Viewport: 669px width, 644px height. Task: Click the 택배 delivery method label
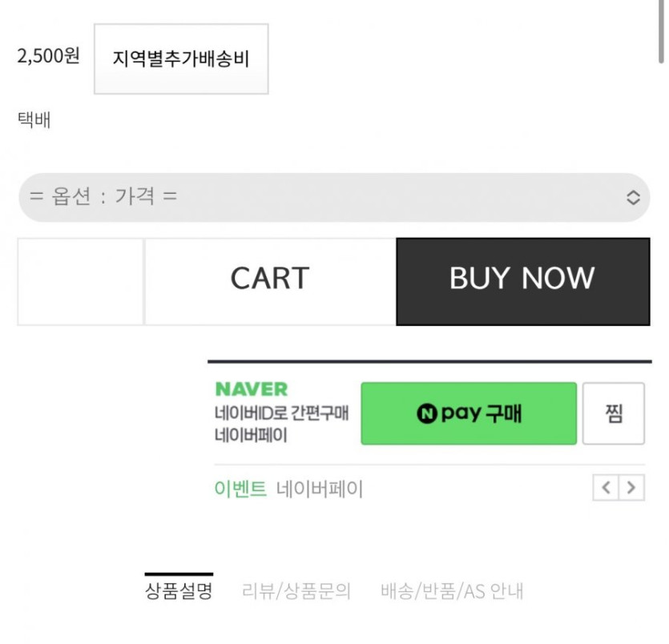(x=34, y=120)
